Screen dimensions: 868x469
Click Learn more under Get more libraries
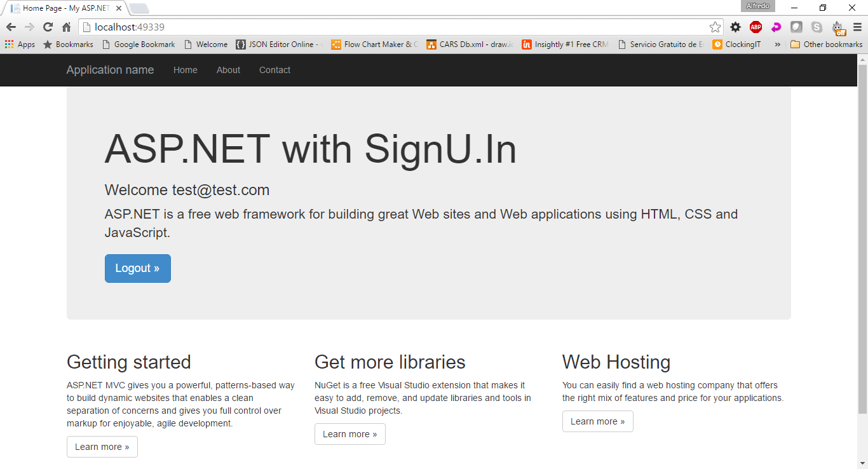(350, 434)
